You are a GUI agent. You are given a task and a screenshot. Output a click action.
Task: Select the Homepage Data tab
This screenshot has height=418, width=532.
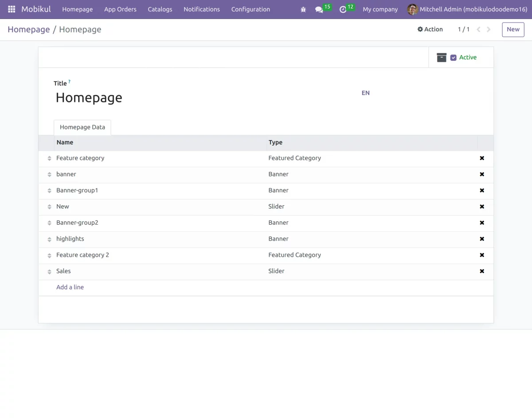(x=82, y=127)
